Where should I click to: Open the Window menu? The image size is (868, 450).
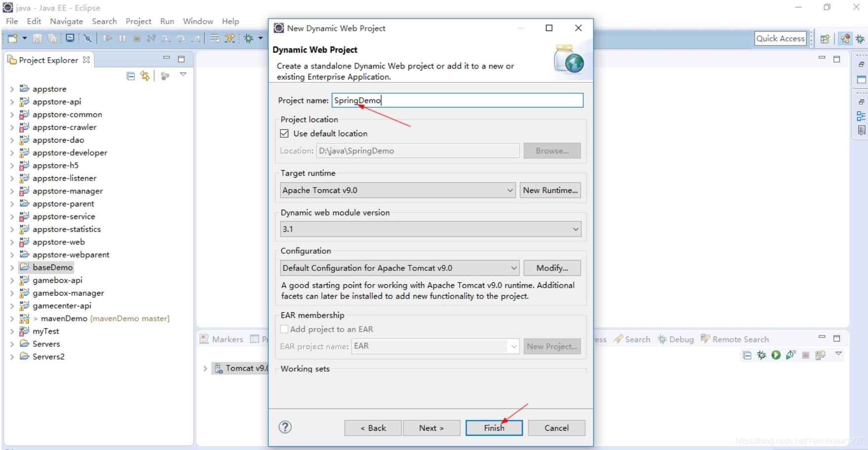pos(198,21)
